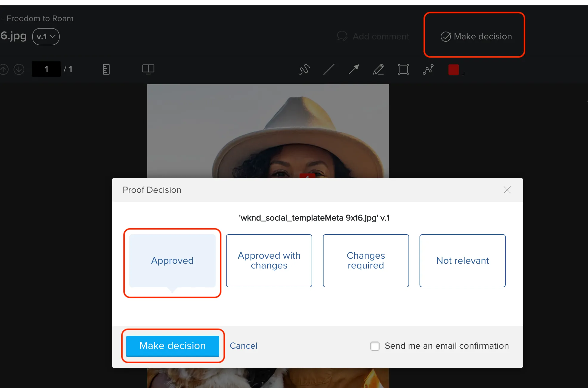Viewport: 588px width, 388px height.
Task: Click the woman in hat proof image
Action: [x=268, y=131]
